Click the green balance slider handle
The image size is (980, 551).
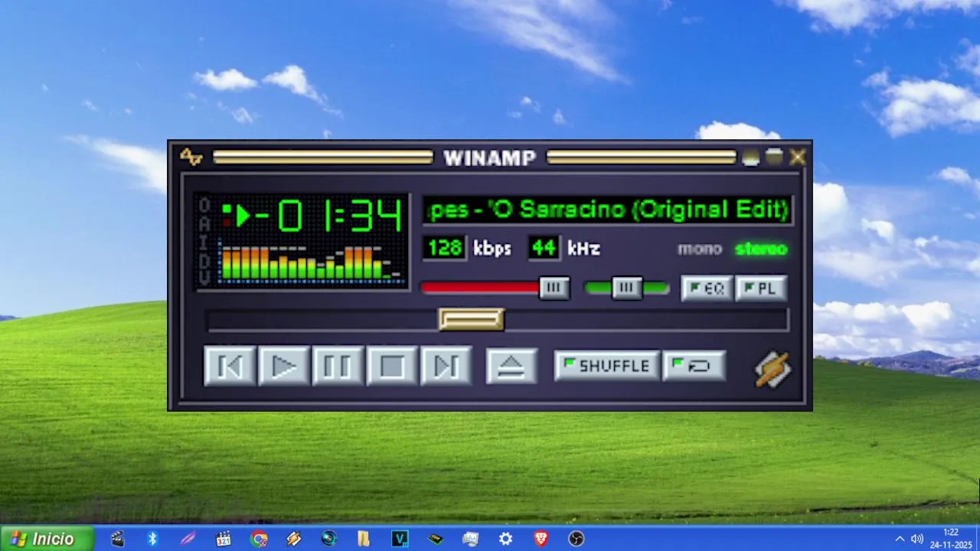pos(627,288)
